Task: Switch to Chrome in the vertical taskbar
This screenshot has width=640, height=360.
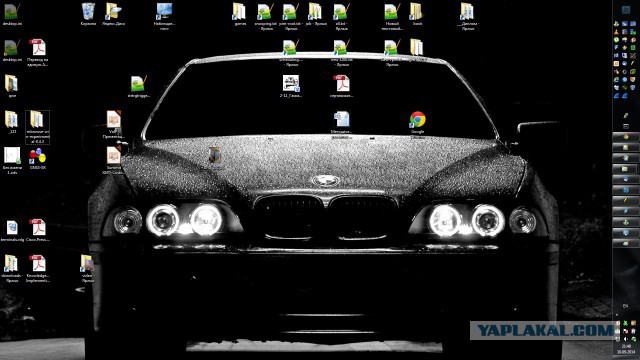Action: [x=626, y=137]
